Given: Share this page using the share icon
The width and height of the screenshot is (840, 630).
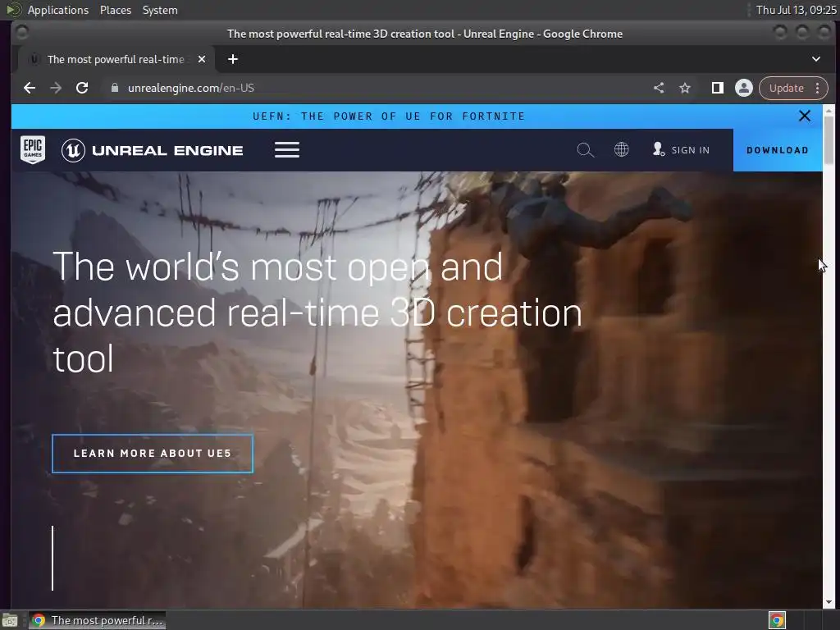Looking at the screenshot, I should click(659, 88).
